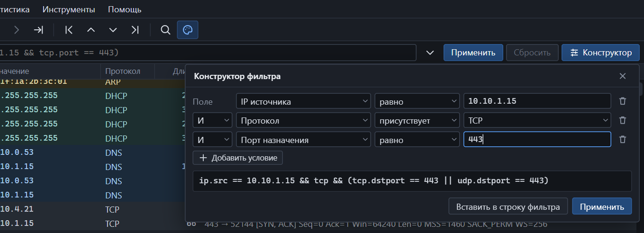Add a condition with Добавить условие
644x233 pixels.
point(238,158)
